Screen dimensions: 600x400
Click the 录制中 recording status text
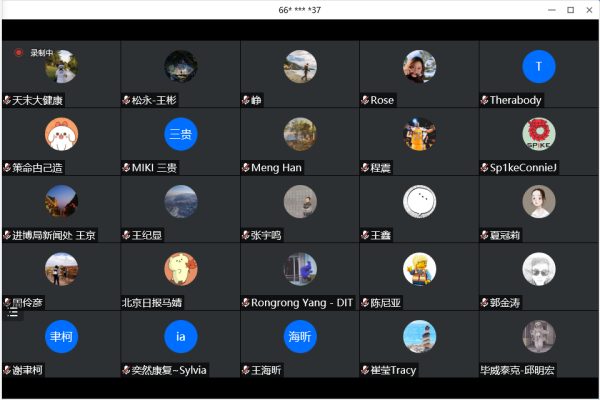(x=41, y=52)
